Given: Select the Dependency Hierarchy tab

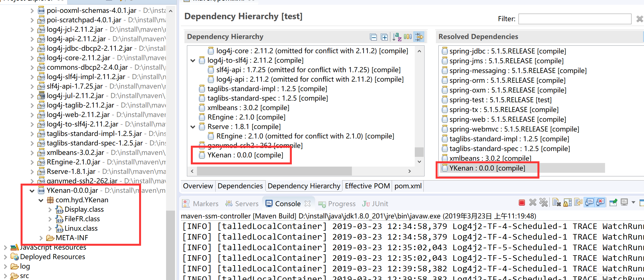Looking at the screenshot, I should coord(304,186).
